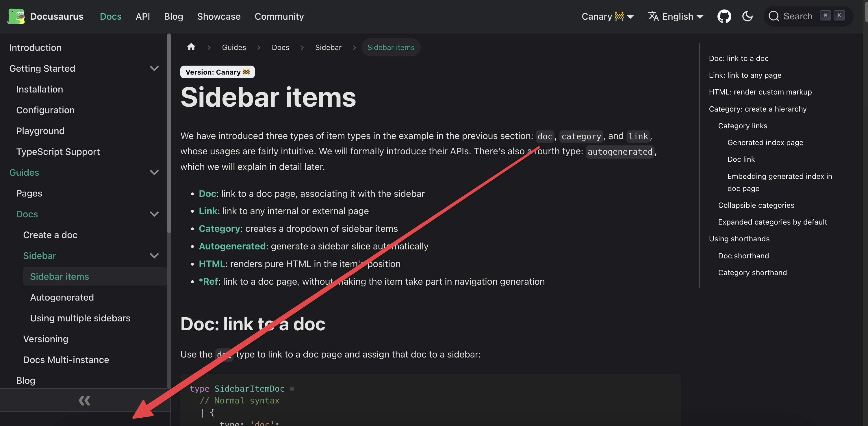
Task: Click the Guides breadcrumb link
Action: (234, 47)
